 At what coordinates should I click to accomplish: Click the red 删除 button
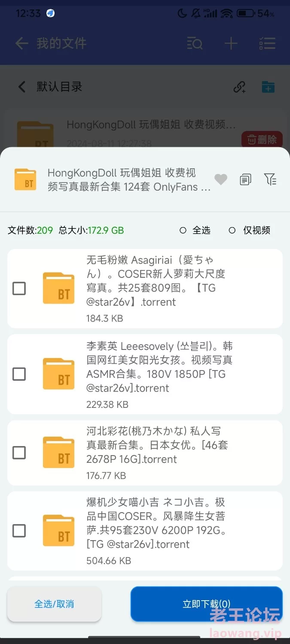click(x=262, y=140)
